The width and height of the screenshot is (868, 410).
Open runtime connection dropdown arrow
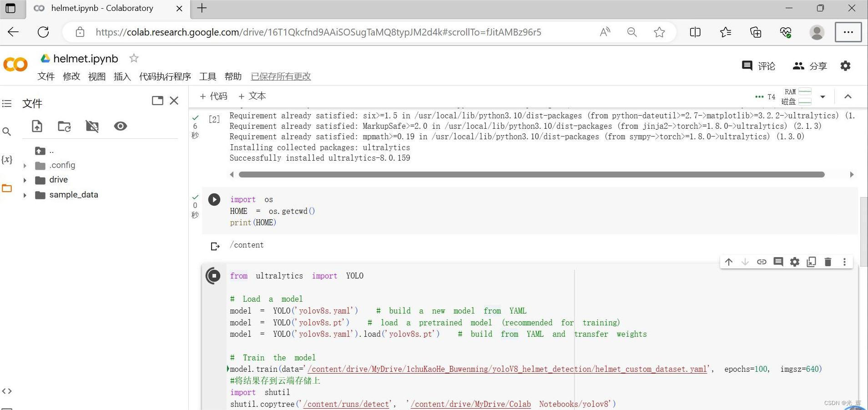[823, 97]
